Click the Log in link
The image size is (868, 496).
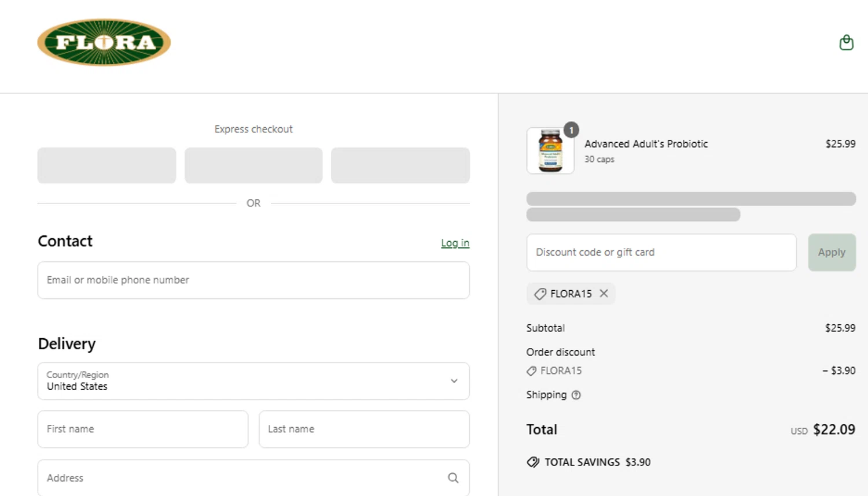pyautogui.click(x=455, y=243)
